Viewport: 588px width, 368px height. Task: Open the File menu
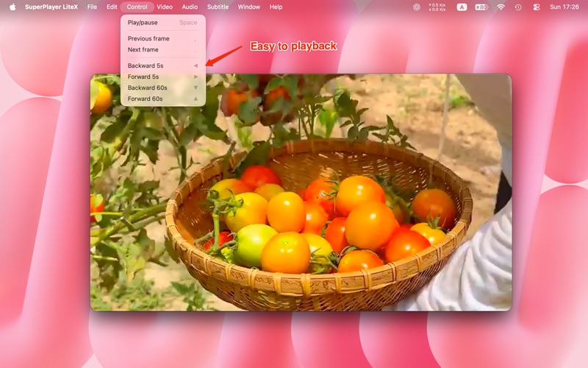[92, 7]
